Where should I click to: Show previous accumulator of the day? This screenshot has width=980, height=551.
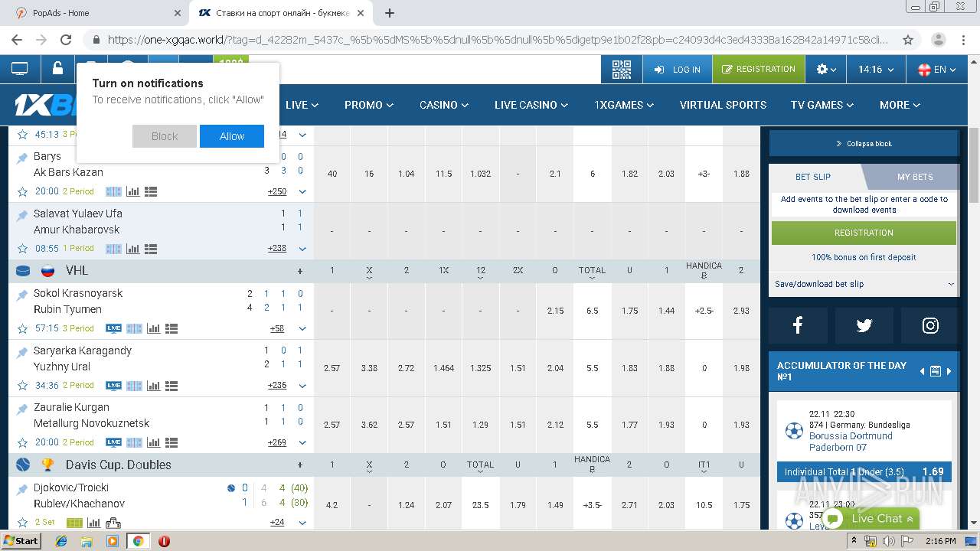point(922,371)
